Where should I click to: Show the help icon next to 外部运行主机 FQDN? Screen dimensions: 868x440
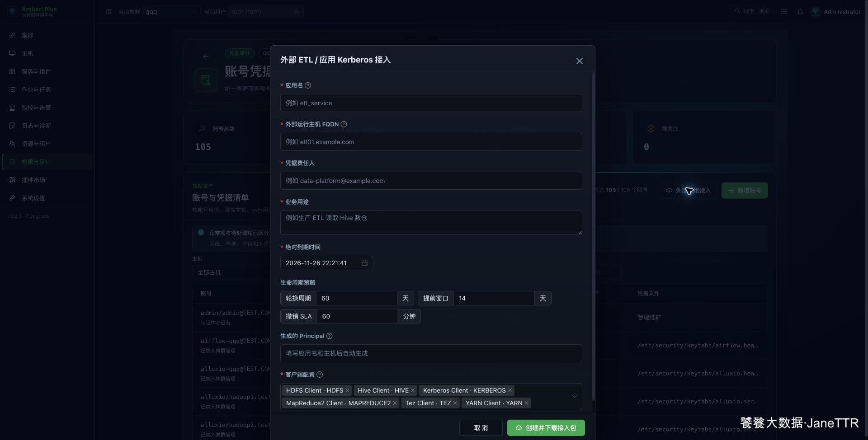[x=344, y=124]
